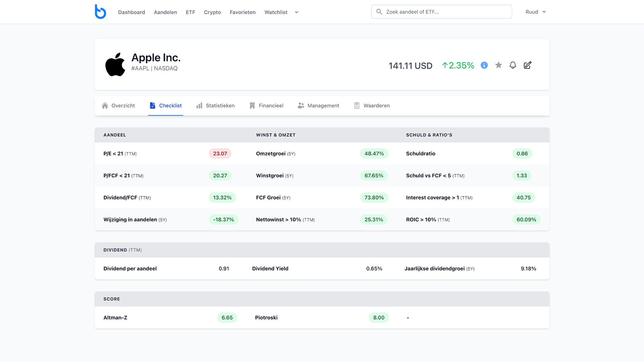Click the ROIC value 60.09%
The height and width of the screenshot is (362, 644).
pyautogui.click(x=526, y=220)
